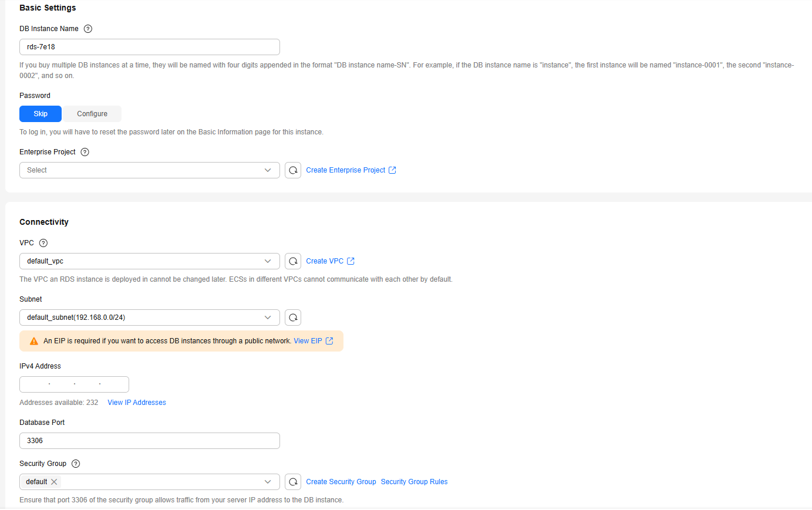
Task: Open the Enterprise Project dropdown
Action: point(149,170)
